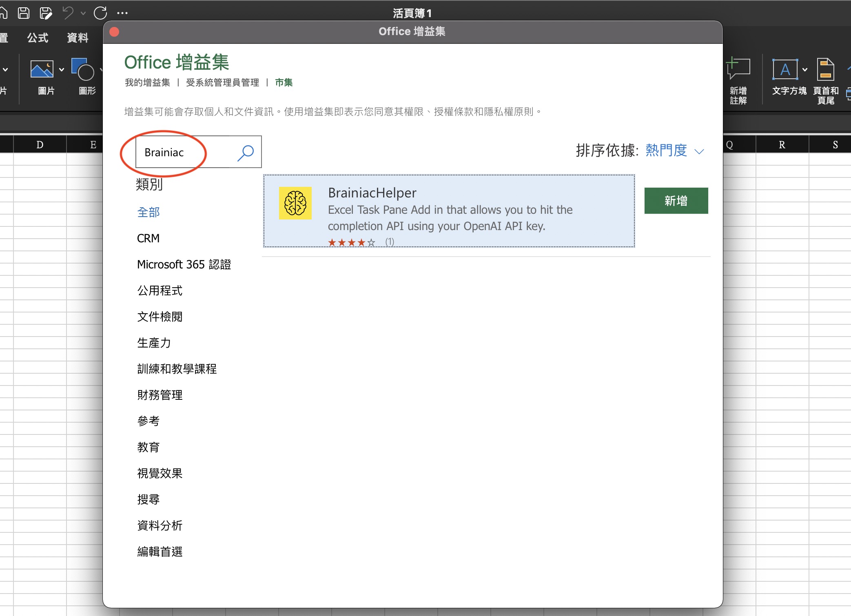Click the 圖片 picture icon in ribbon
The image size is (851, 616).
tap(42, 69)
